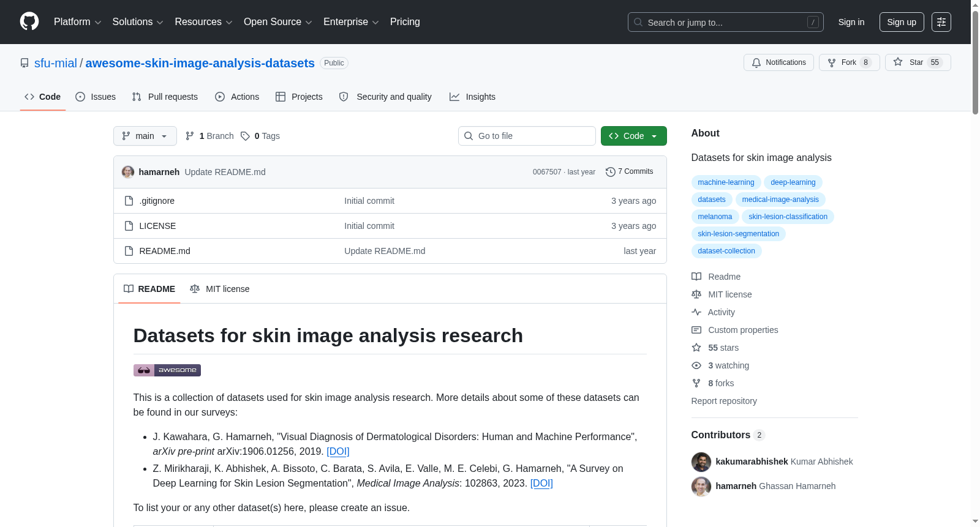This screenshot has height=527, width=980.
Task: Click the melanoma topic tag
Action: pyautogui.click(x=715, y=217)
